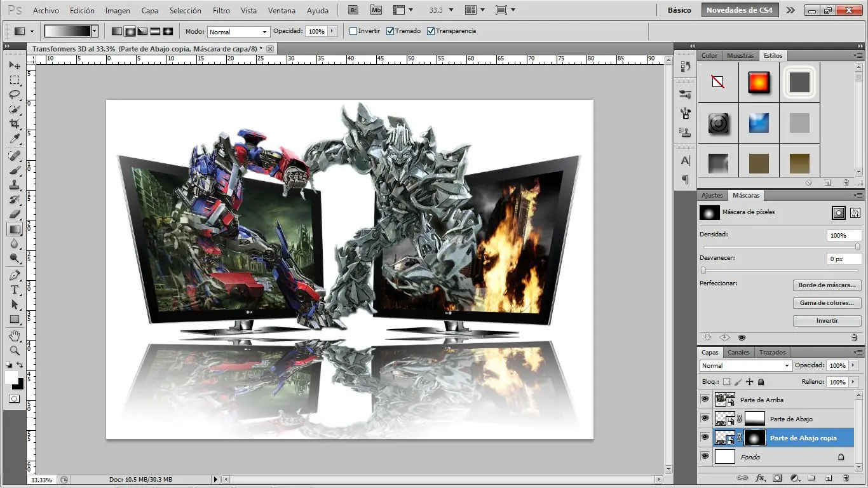Image resolution: width=868 pixels, height=488 pixels.
Task: Hide the Parte de Abajo layer
Action: coord(705,418)
